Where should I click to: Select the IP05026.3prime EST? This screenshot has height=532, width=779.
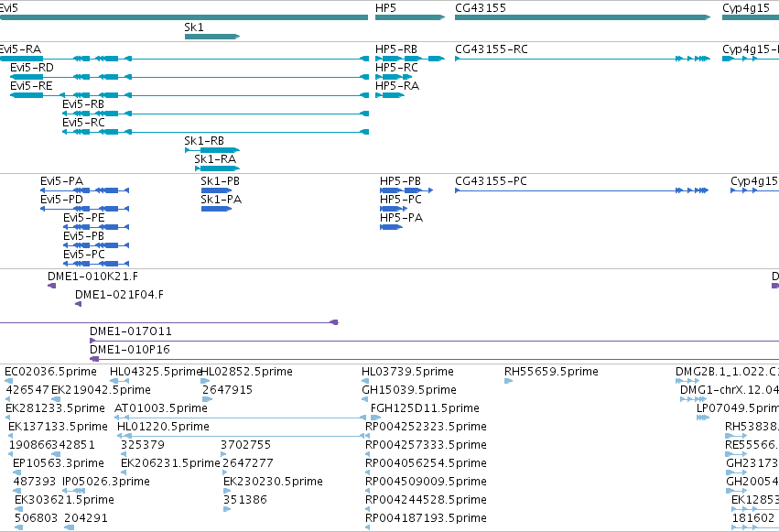(73, 491)
